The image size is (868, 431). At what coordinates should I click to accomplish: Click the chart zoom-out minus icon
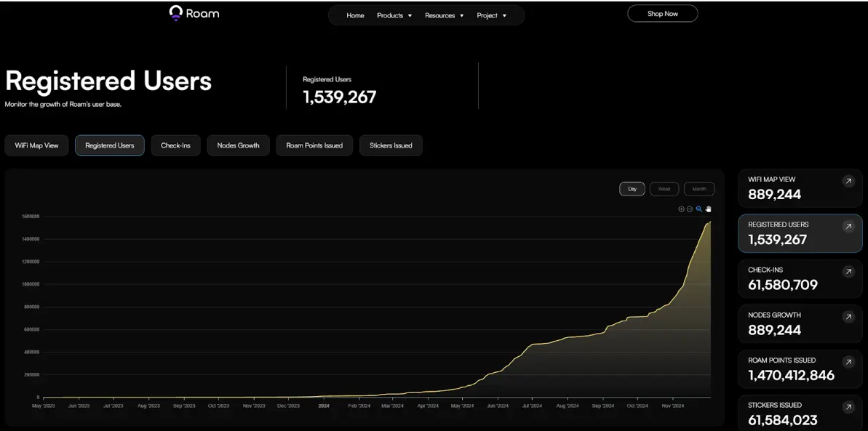[690, 209]
